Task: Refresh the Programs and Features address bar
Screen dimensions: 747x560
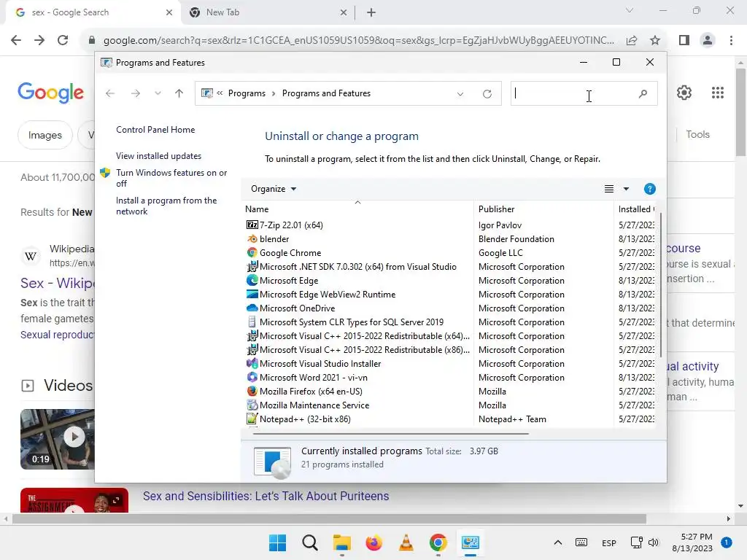Action: tap(487, 94)
